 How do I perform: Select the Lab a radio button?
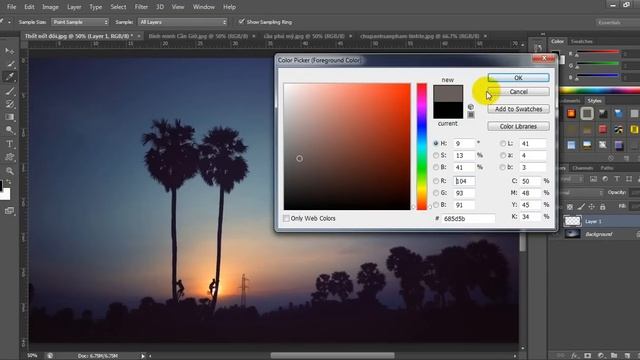coord(503,155)
